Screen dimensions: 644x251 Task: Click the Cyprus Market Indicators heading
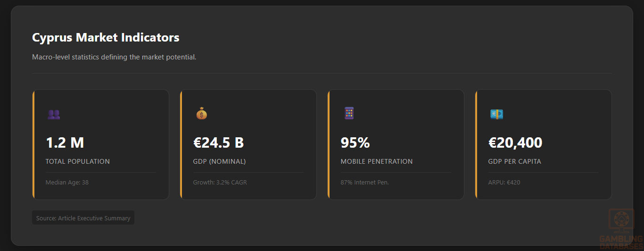pyautogui.click(x=106, y=37)
